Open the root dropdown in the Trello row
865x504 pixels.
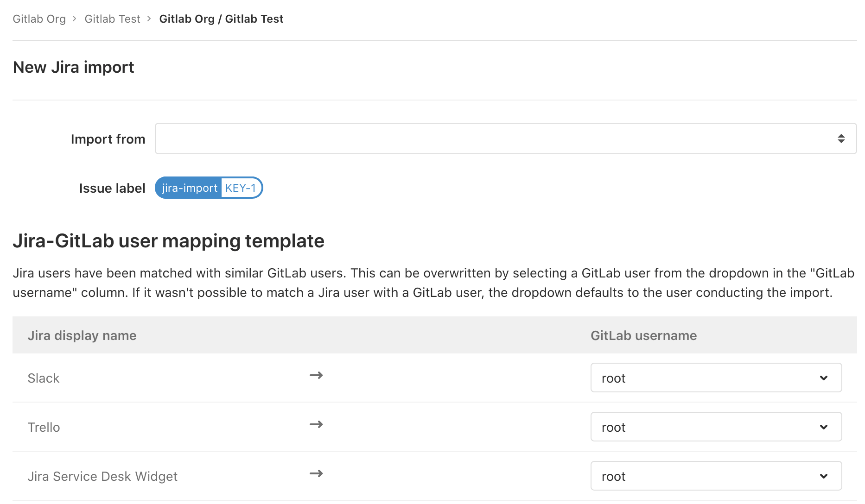pyautogui.click(x=716, y=427)
